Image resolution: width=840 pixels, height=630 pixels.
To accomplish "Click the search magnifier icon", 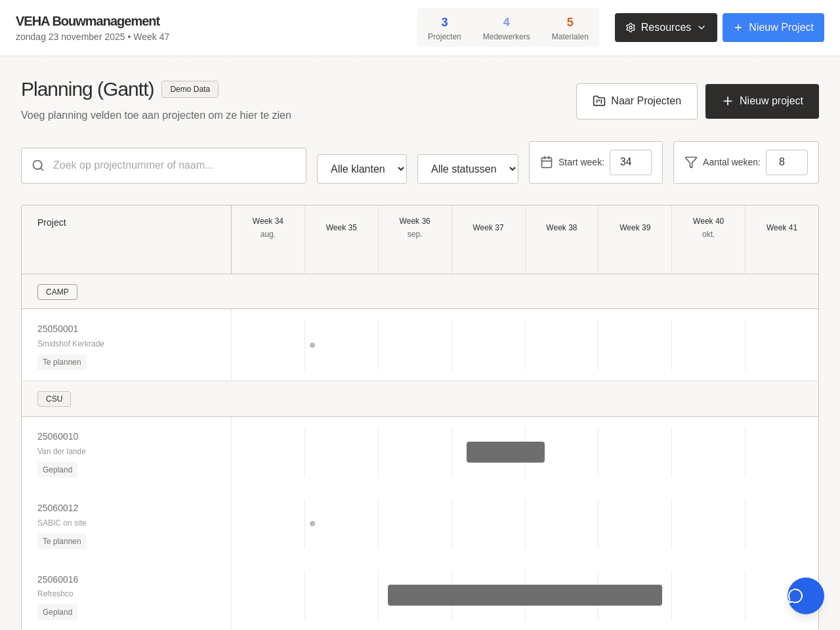I will click(38, 165).
